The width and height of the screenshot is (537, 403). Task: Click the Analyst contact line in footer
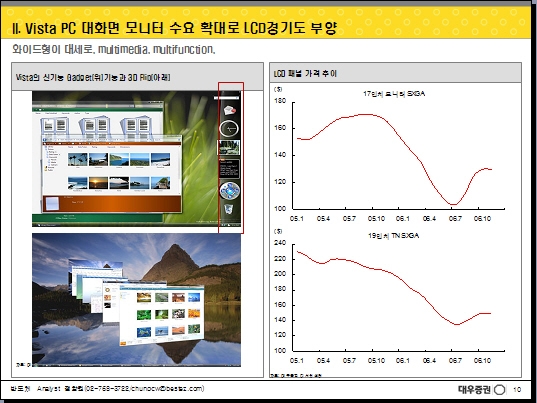121,389
